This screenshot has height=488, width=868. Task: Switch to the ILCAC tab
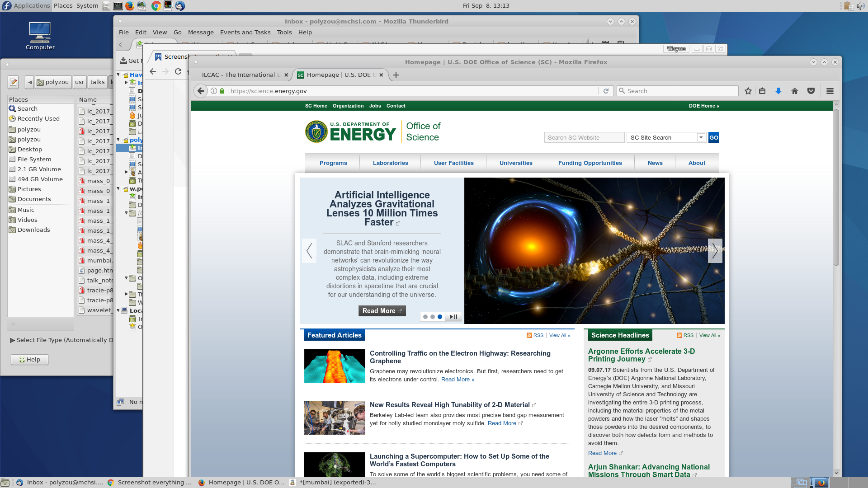(241, 75)
